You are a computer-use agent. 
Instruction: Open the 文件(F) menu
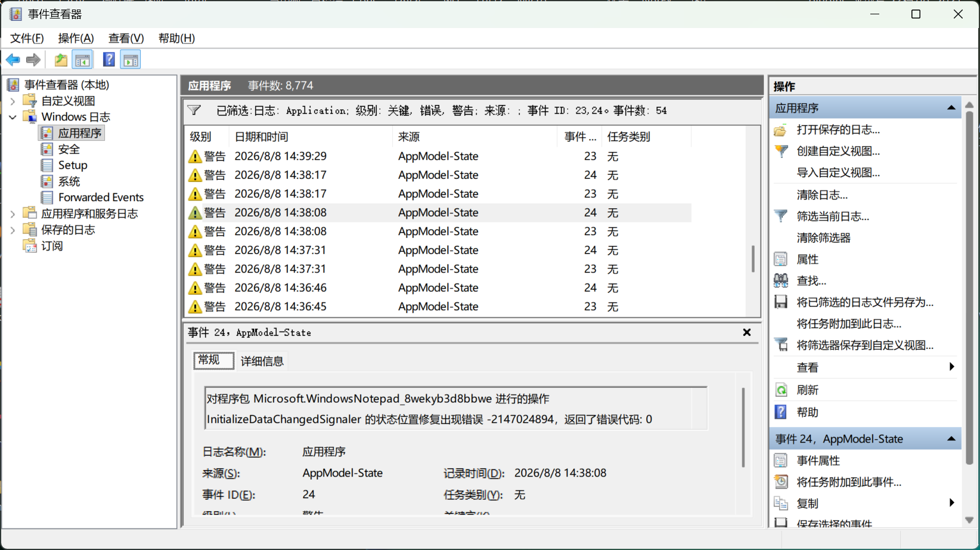pyautogui.click(x=27, y=38)
